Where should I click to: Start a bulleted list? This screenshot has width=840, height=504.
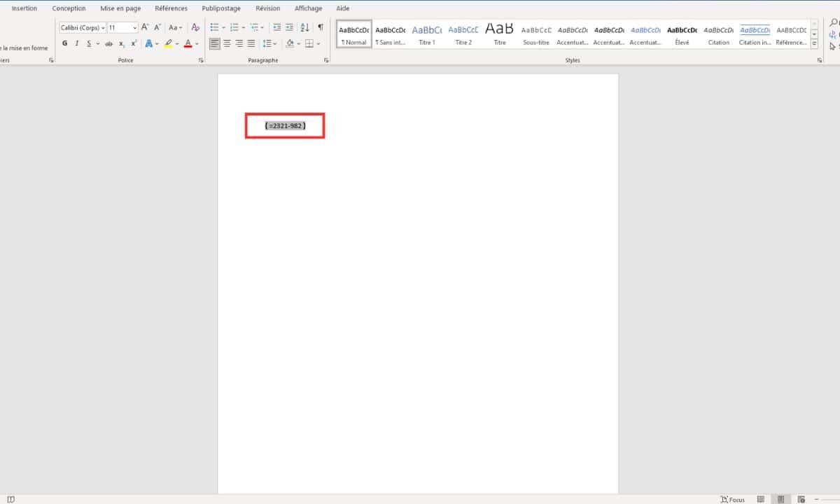[x=214, y=27]
